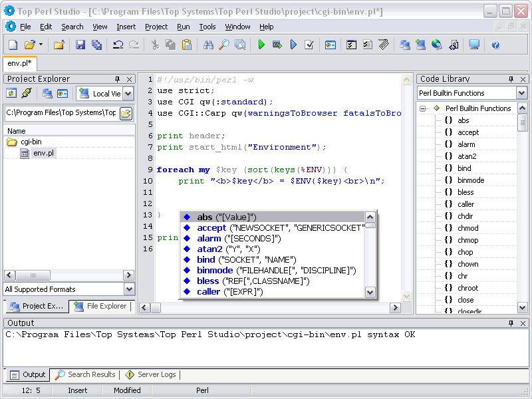Click the connect plug icon in Project Explorer
Image resolution: width=532 pixels, height=399 pixels.
[x=27, y=93]
